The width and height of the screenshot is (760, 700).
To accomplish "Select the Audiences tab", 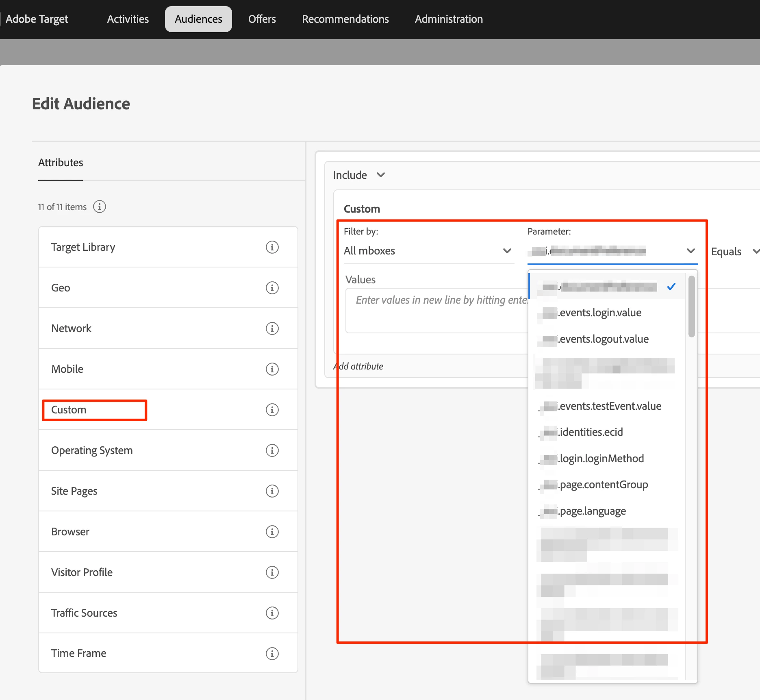I will (x=198, y=19).
